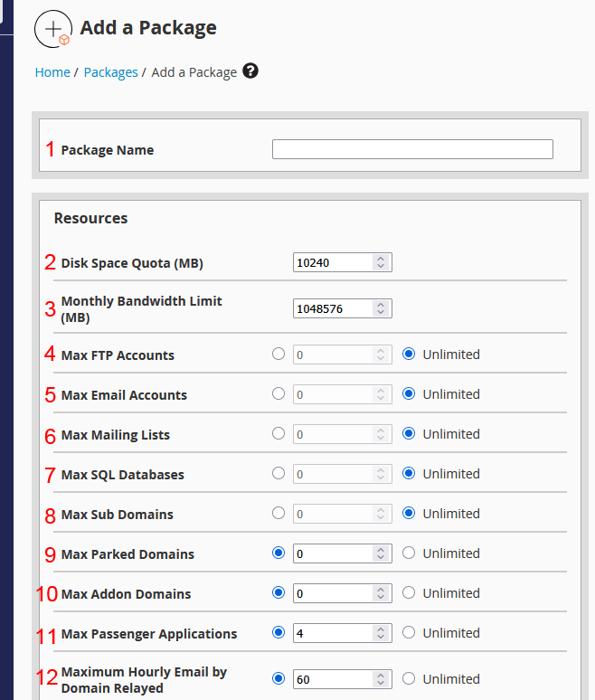Click the Max Passenger Applications stepper arrows
Screen dimensions: 595x700
point(382,633)
